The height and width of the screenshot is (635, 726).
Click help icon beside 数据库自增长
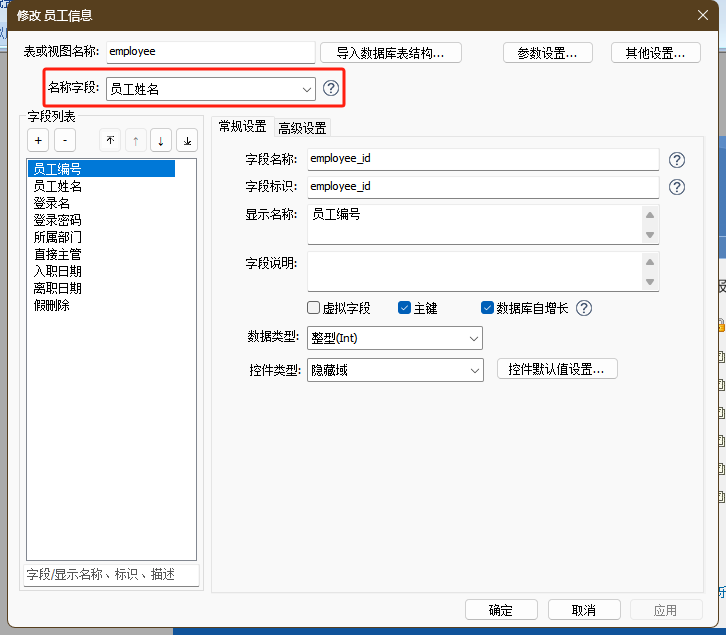(x=584, y=308)
